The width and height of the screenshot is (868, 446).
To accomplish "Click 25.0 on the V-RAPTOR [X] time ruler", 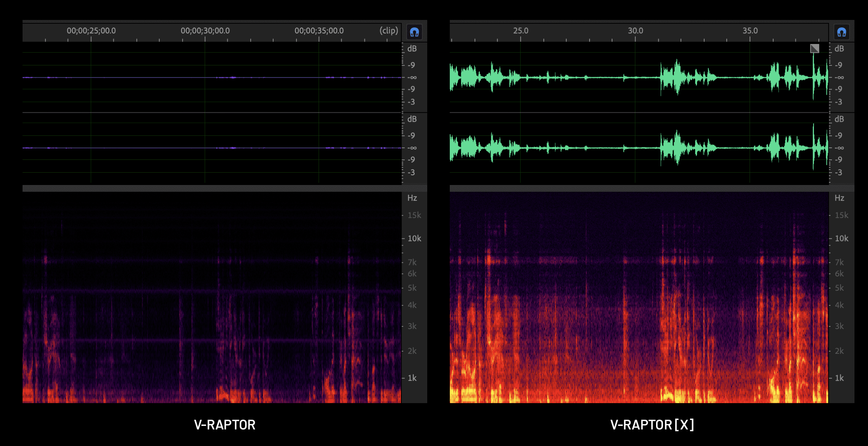I will [x=521, y=30].
